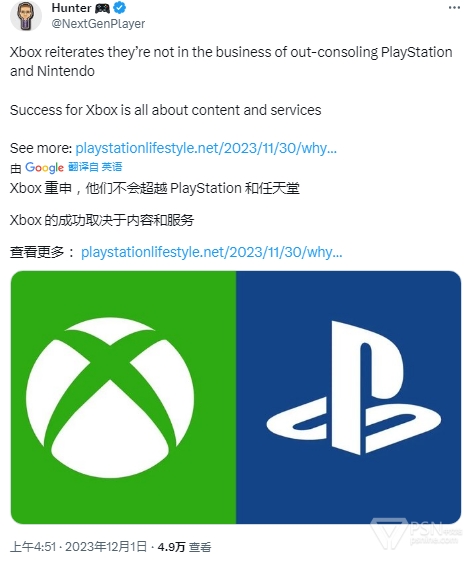Viewport: 474px width, 561px height.
Task: Open the three-dot more options menu
Action: [x=454, y=8]
